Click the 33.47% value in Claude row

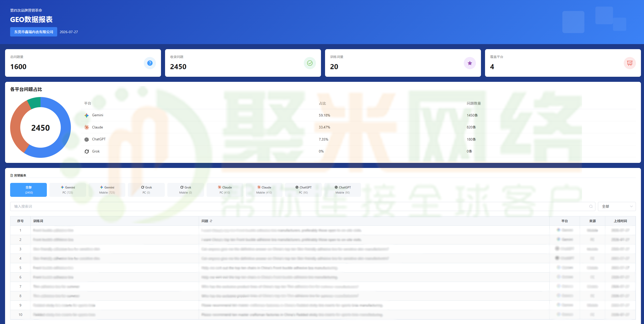click(324, 127)
